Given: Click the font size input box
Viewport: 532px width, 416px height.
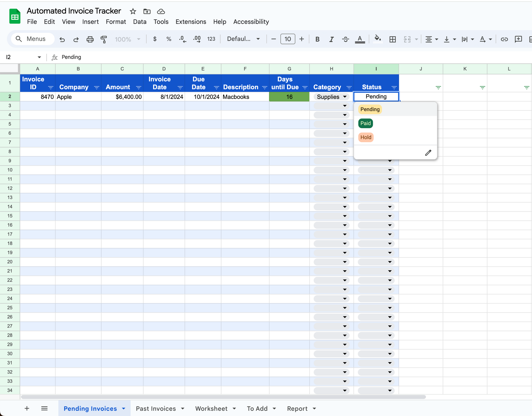Looking at the screenshot, I should (288, 39).
